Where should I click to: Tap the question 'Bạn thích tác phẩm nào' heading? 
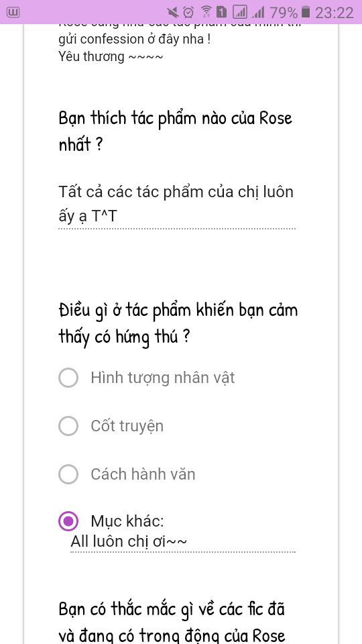176,131
